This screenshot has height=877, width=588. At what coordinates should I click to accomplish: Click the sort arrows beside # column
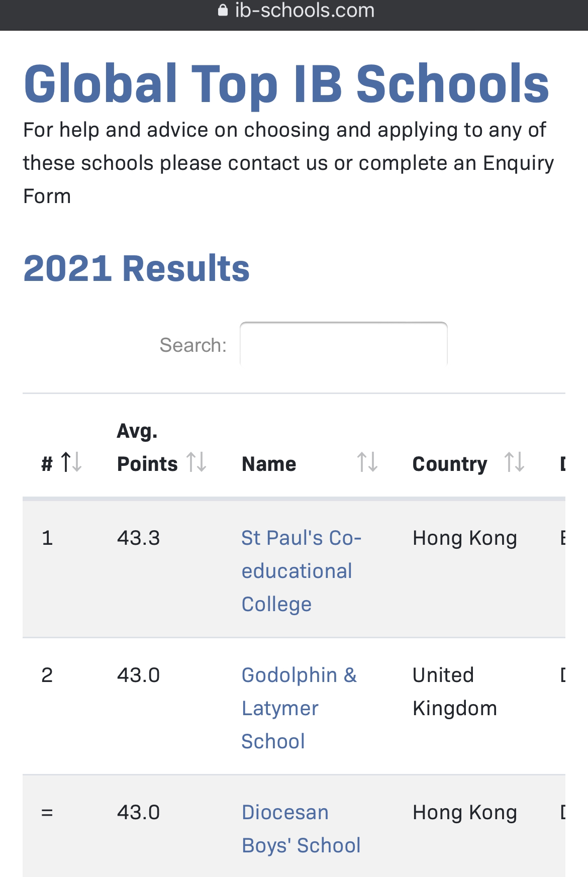point(71,462)
